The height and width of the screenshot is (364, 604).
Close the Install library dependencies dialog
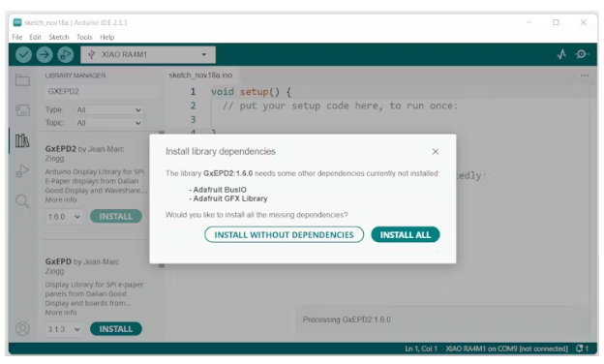click(x=436, y=152)
